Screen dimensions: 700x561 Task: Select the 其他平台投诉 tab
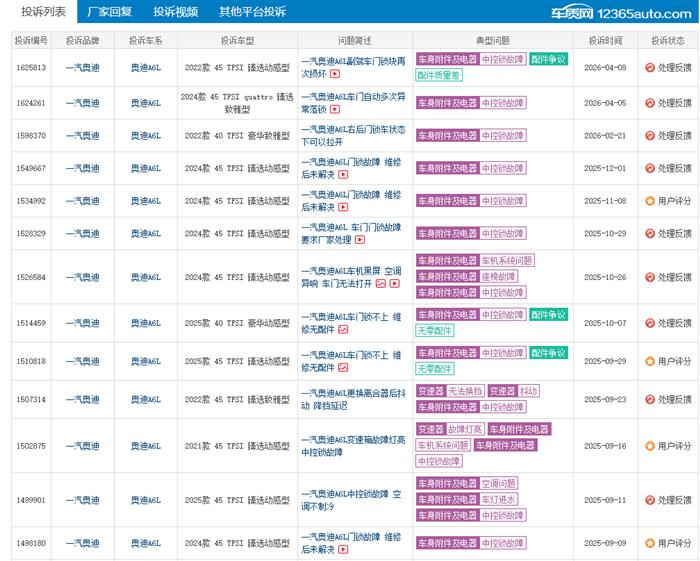(252, 12)
